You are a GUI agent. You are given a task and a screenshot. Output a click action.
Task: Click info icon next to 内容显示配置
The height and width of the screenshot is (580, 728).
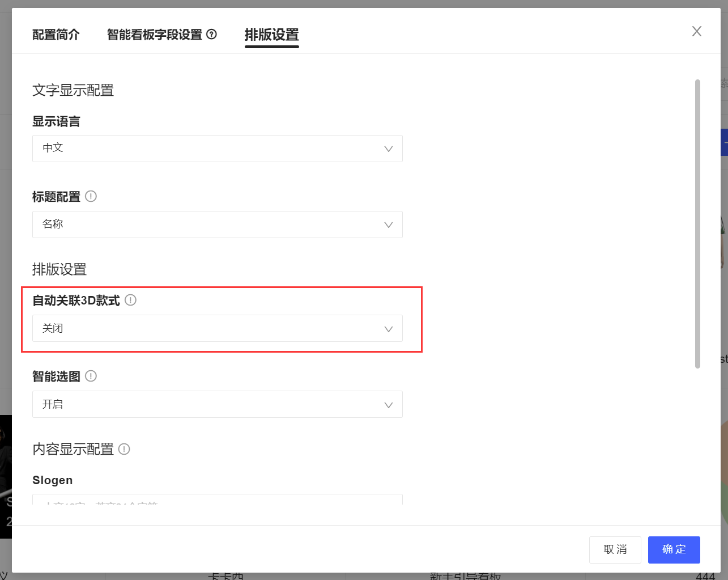tap(124, 449)
